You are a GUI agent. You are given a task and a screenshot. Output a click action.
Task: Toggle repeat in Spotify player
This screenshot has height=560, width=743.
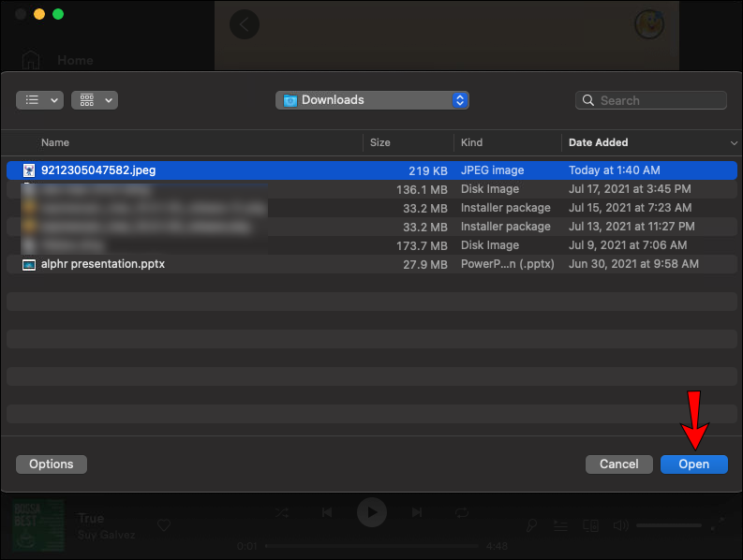click(462, 512)
